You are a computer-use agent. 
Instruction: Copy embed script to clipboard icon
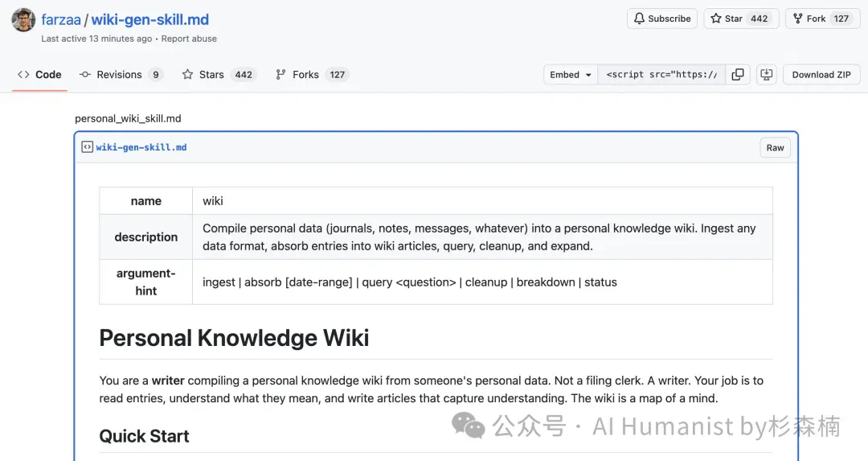(x=738, y=74)
